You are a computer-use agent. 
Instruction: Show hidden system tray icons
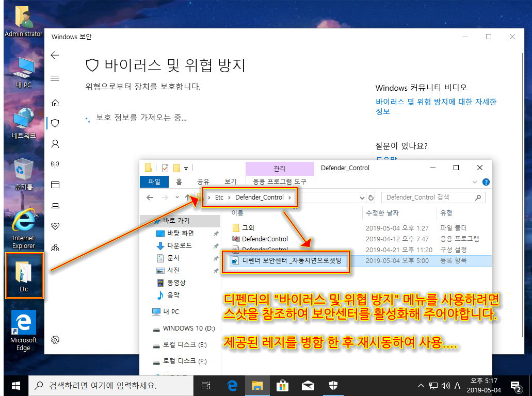pos(421,386)
